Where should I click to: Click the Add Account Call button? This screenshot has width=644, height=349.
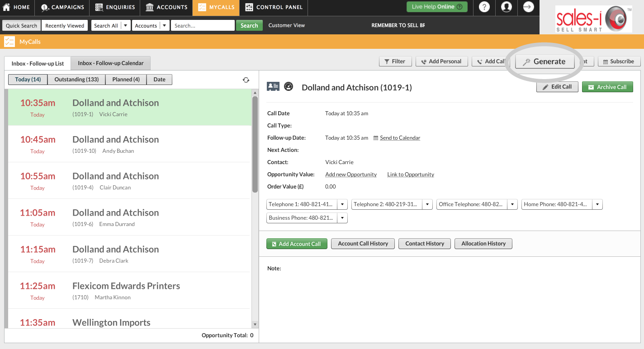pos(297,244)
